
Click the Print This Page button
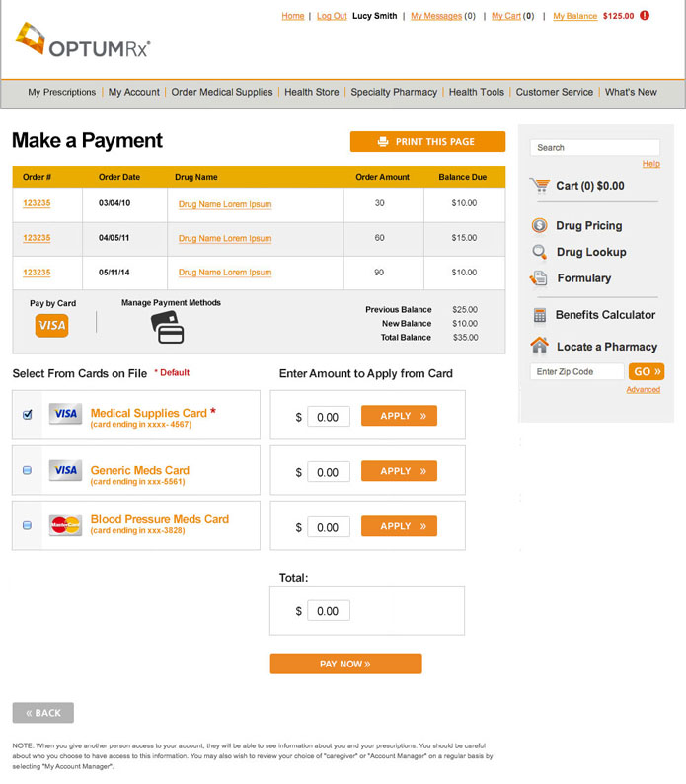[x=427, y=142]
